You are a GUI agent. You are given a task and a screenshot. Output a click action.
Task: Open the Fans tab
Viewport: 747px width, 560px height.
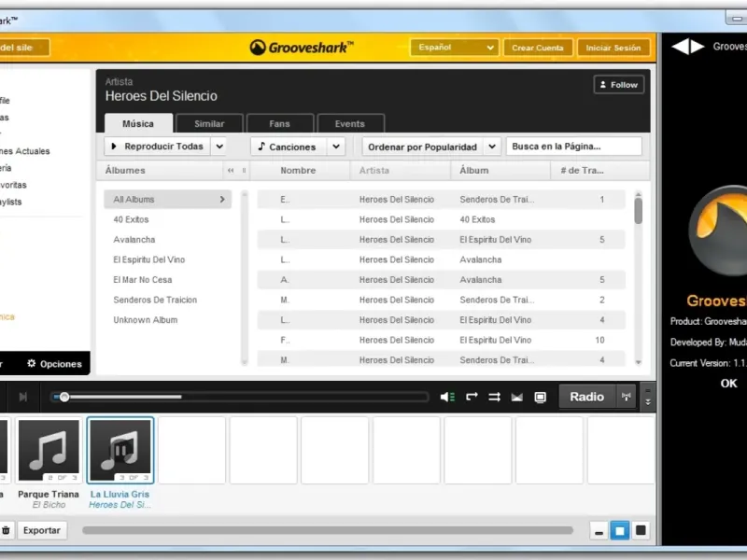(279, 123)
